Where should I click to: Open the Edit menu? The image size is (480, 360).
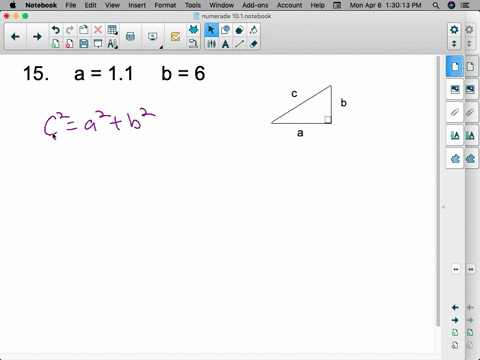[90, 5]
